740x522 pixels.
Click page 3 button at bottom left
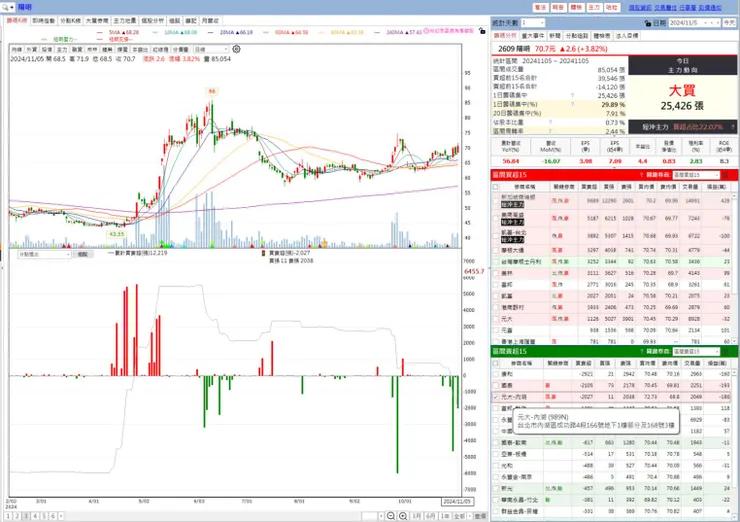coord(26,516)
